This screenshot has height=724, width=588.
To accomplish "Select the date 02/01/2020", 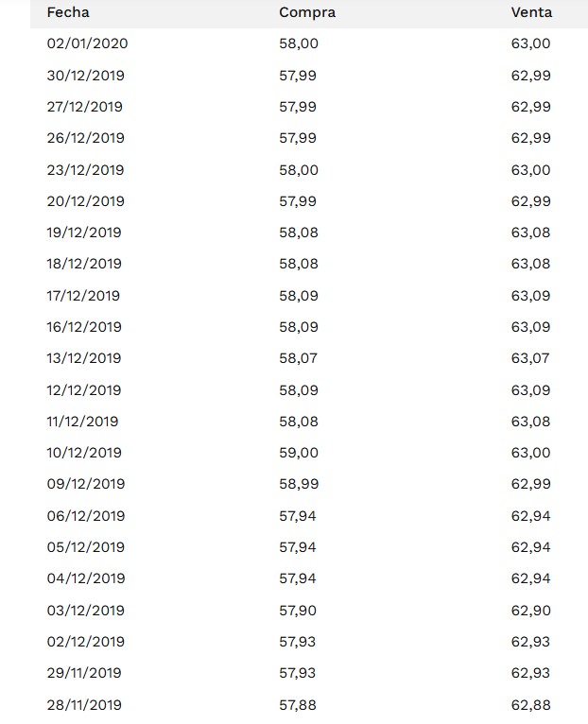I will tap(87, 43).
